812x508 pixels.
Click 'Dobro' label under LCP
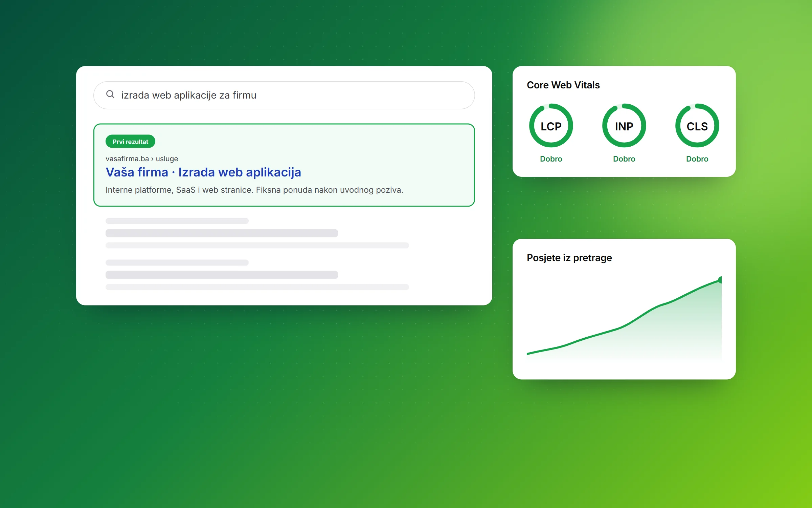tap(551, 159)
